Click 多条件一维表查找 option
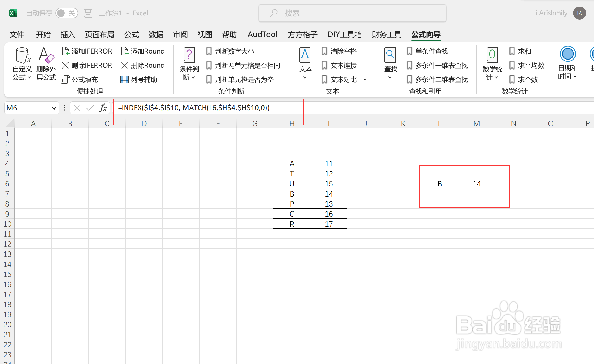This screenshot has width=594, height=364. click(x=437, y=65)
